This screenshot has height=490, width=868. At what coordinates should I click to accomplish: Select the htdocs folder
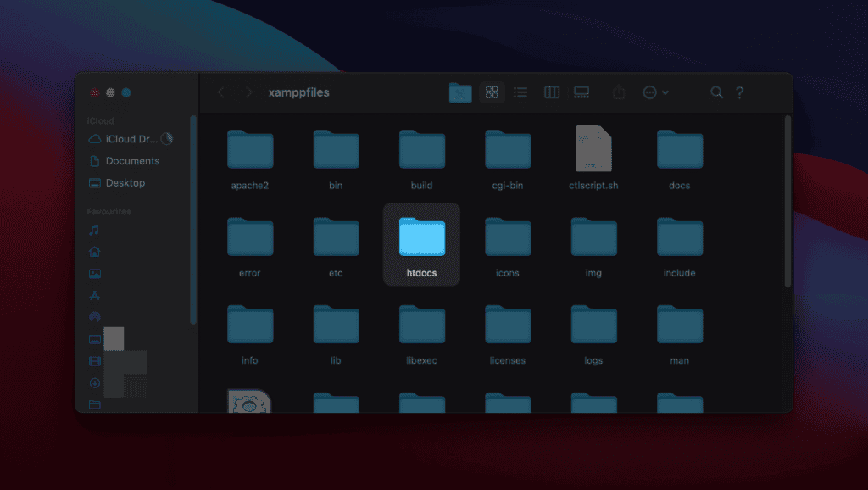(x=421, y=242)
